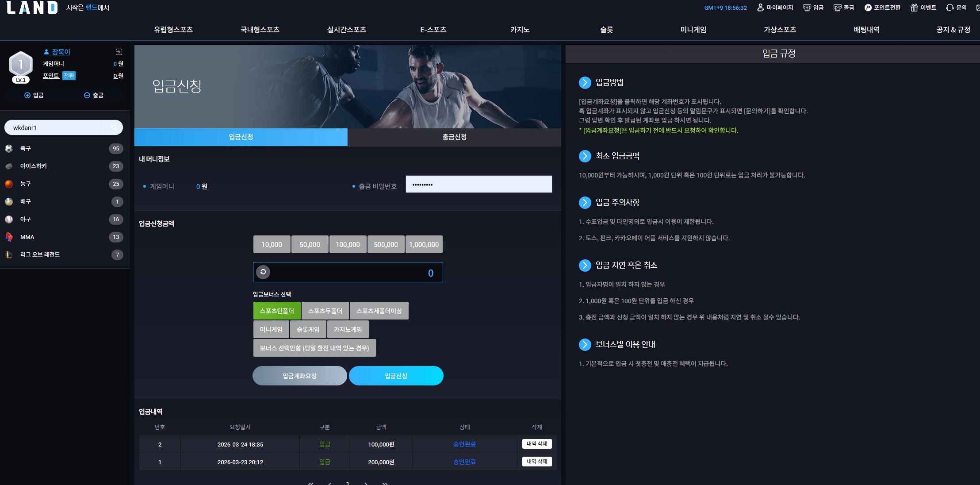Open the 이벤트 gift icon link
This screenshot has height=485, width=980.
(923, 8)
